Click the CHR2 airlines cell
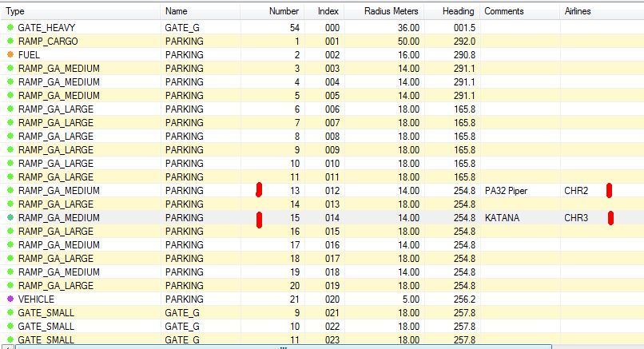 pyautogui.click(x=576, y=191)
